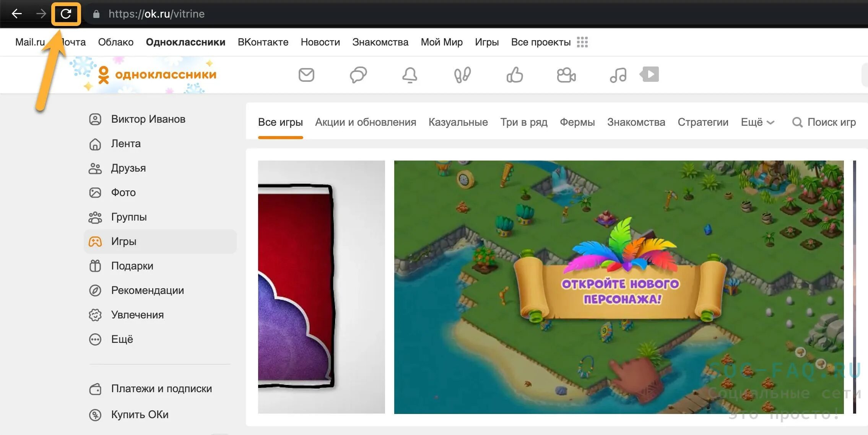Open Одноклассники in top bar
Viewport: 868px width, 435px height.
click(x=185, y=42)
